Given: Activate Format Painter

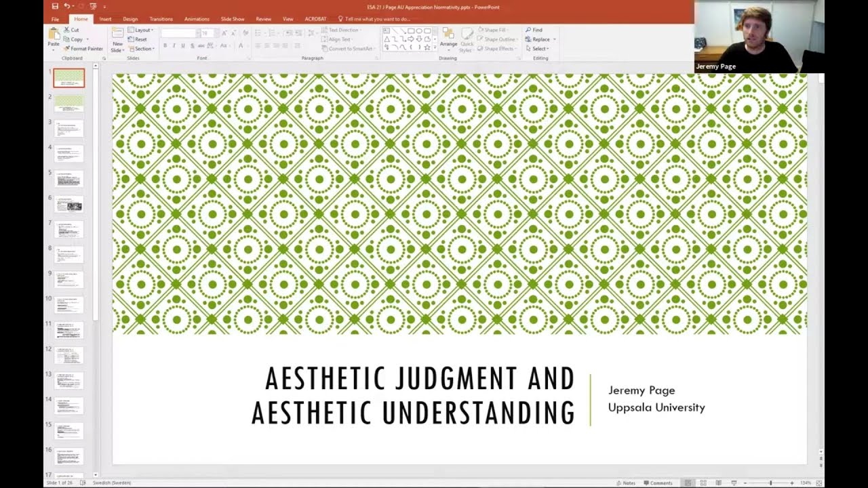Looking at the screenshot, I should [x=83, y=49].
